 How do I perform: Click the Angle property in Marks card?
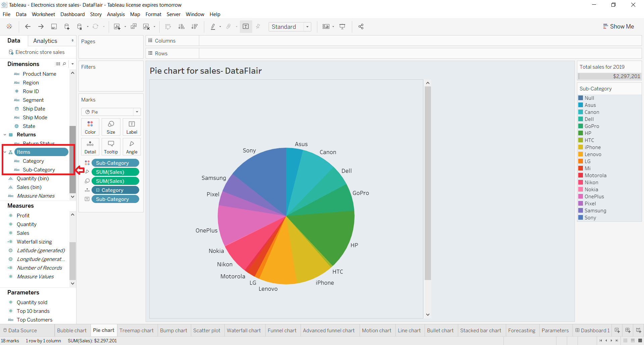[131, 146]
